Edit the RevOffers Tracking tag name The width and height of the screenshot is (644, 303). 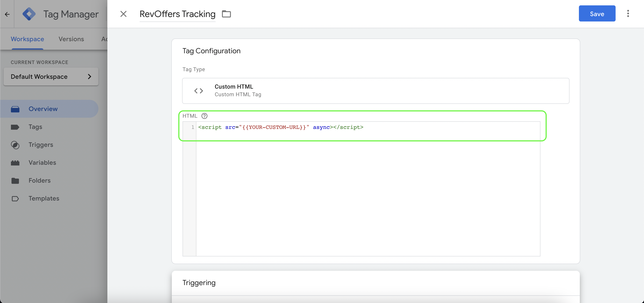pos(177,14)
